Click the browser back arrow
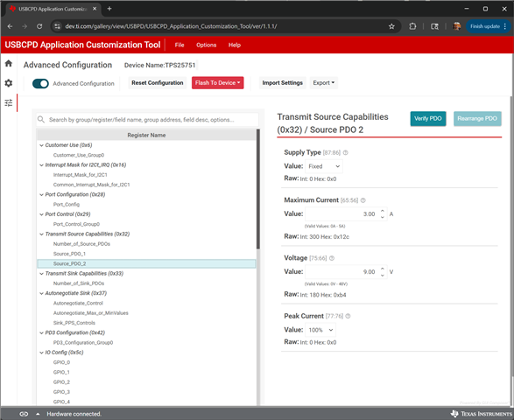 click(10, 26)
